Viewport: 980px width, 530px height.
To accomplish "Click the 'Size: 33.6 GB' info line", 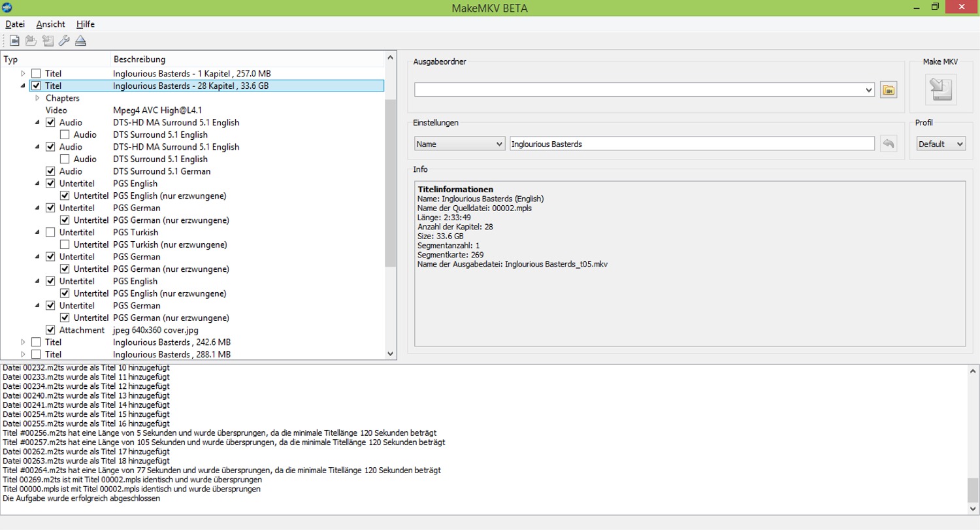I will click(441, 236).
